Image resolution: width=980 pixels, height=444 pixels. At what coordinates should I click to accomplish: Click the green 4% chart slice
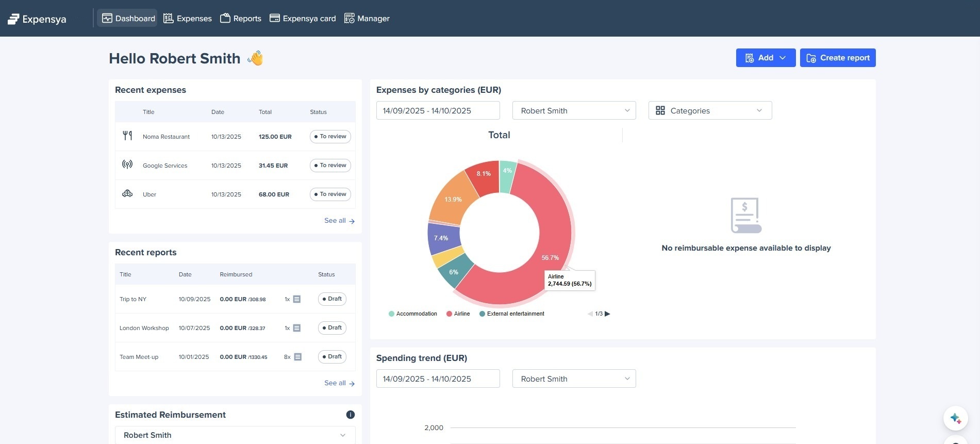[507, 175]
